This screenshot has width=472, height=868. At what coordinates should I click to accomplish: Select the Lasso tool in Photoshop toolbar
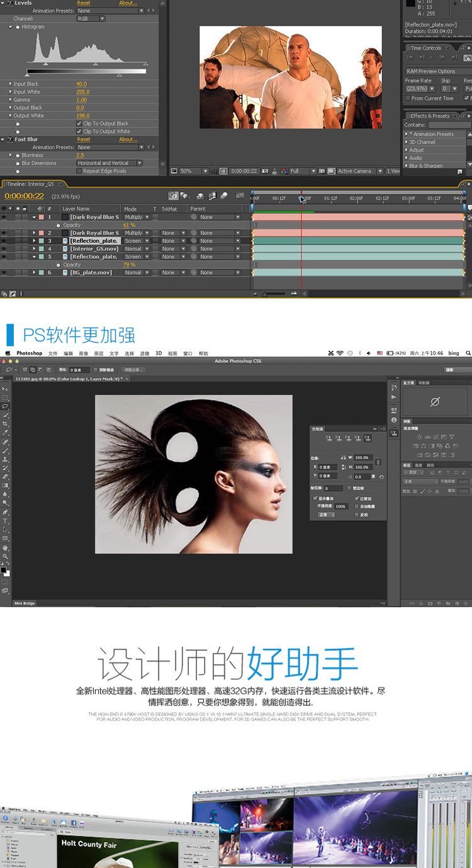click(5, 406)
